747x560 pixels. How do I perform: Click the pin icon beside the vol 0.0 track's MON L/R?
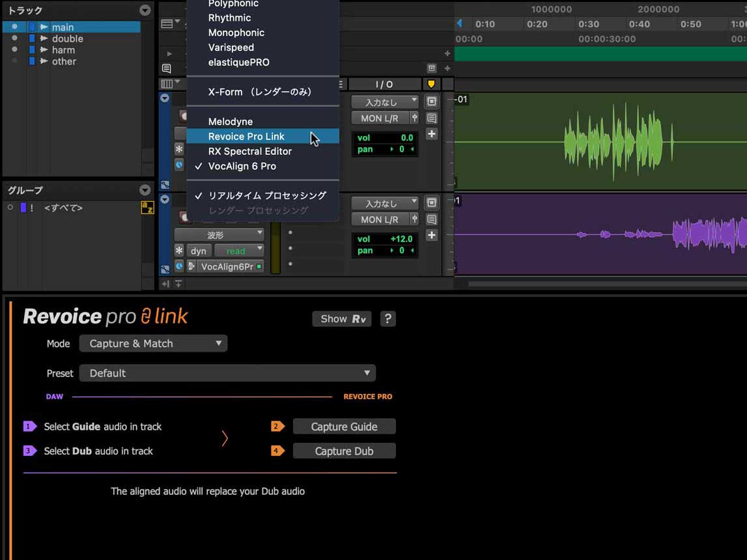[x=414, y=118]
